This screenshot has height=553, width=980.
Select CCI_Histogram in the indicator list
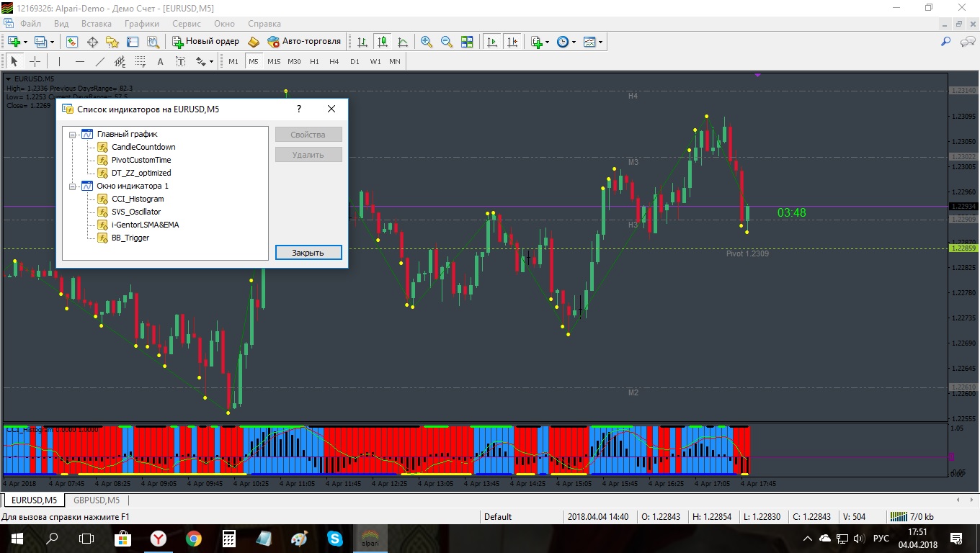[x=138, y=199]
